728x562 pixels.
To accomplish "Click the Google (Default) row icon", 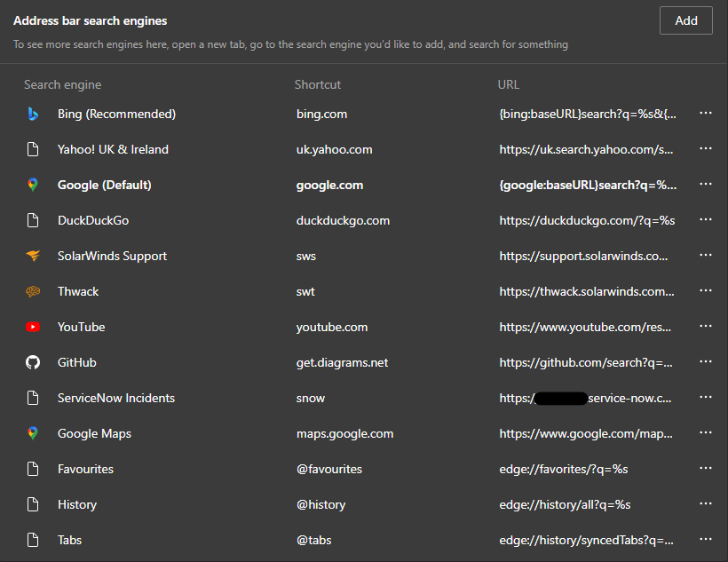I will tap(33, 185).
